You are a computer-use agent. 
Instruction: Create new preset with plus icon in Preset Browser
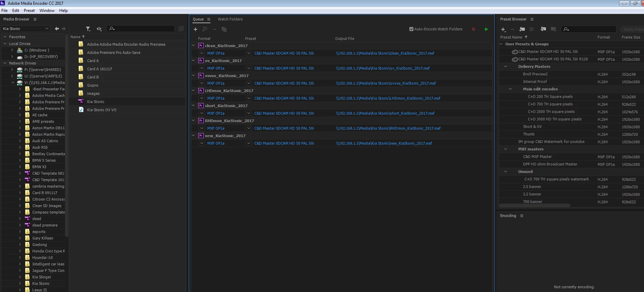503,29
